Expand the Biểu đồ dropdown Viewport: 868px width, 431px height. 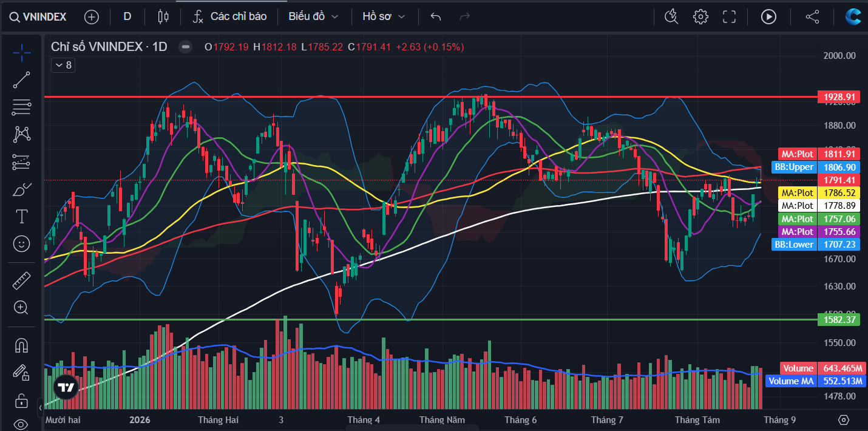click(x=313, y=16)
